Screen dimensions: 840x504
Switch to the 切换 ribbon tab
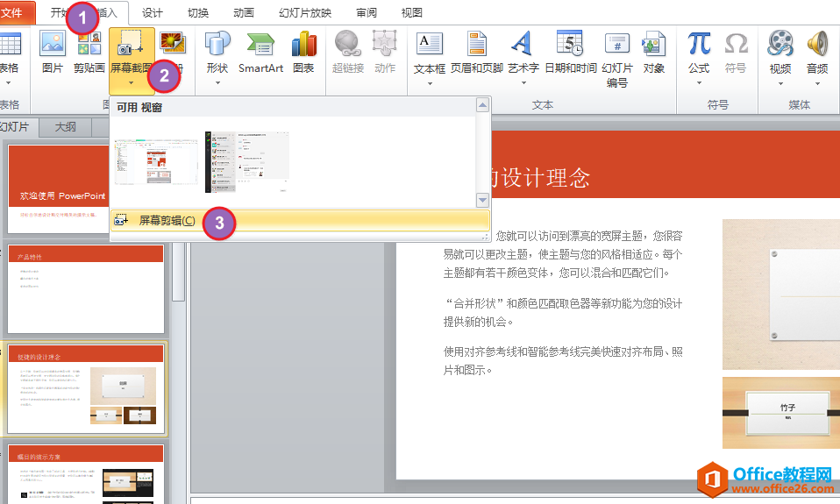[198, 12]
